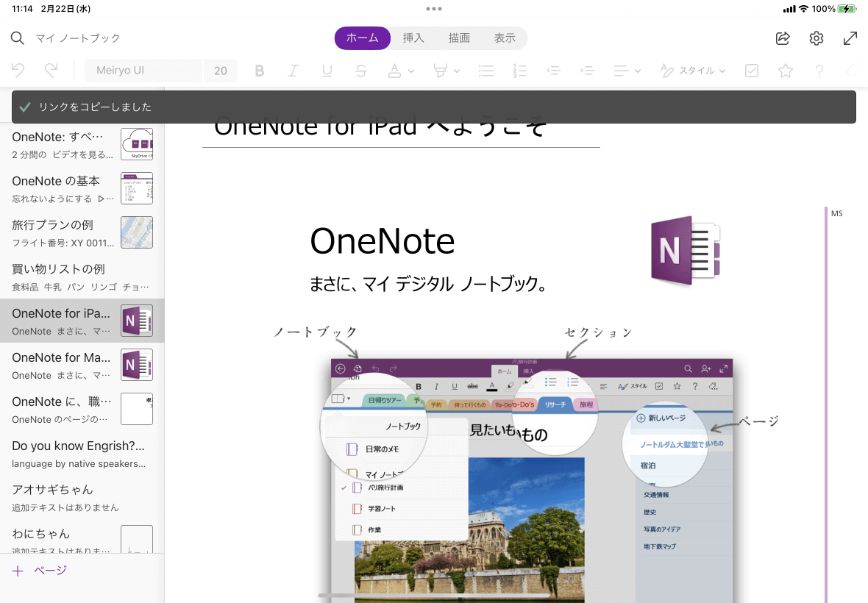Undo the last action
Viewport: 868px width, 603px height.
click(18, 71)
